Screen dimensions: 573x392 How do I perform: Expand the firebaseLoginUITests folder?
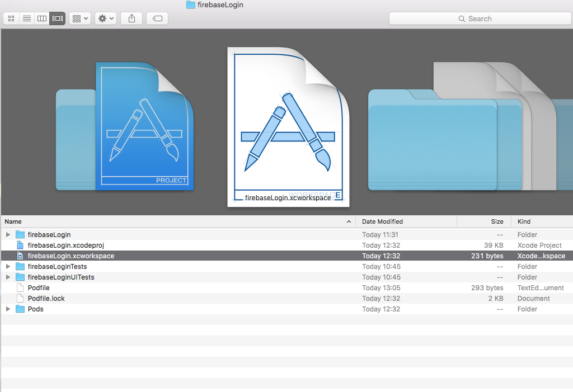(8, 277)
